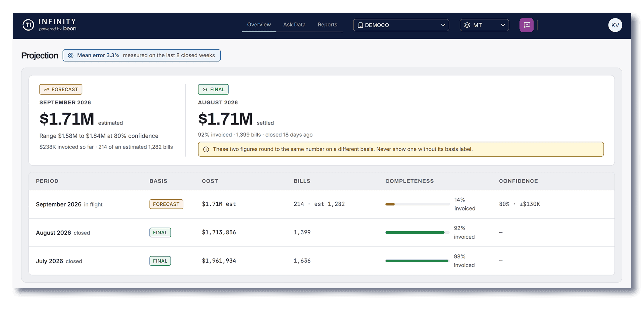Click the '$1.71M est' cost cell
Image resolution: width=644 pixels, height=309 pixels.
(219, 204)
